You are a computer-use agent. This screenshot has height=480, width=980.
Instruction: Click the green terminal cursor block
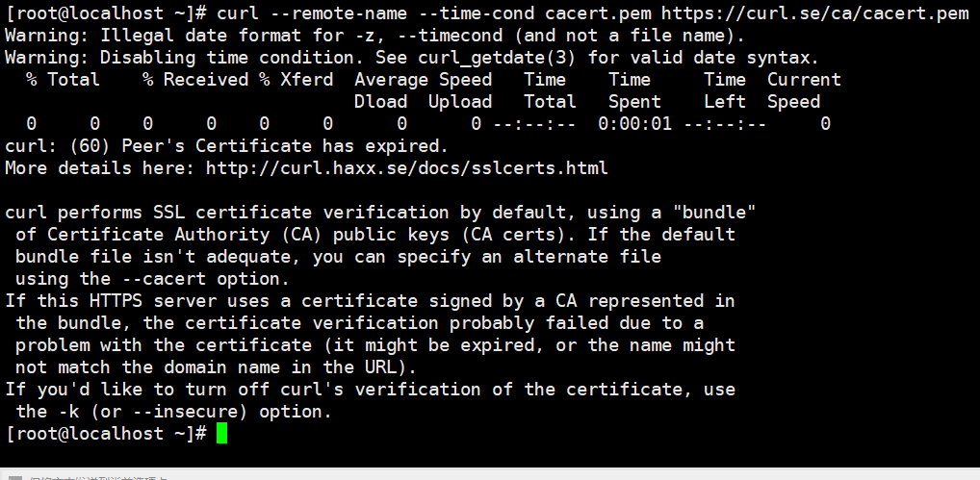(221, 433)
